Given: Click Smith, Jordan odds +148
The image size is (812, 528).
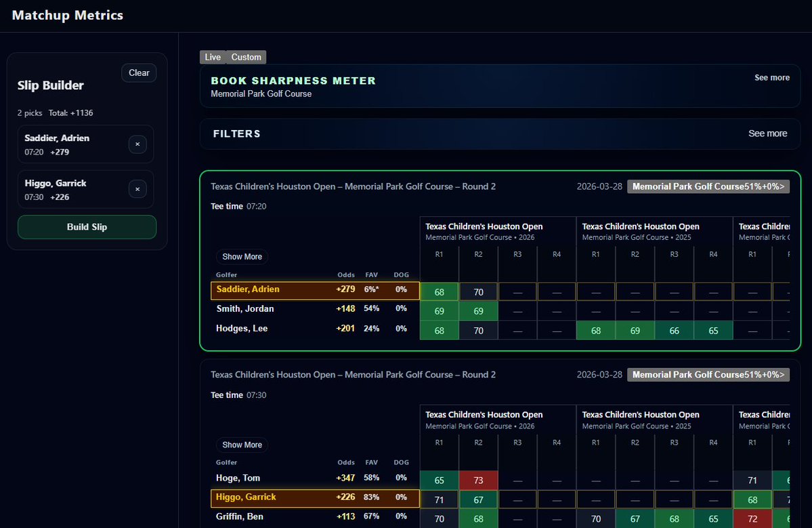Looking at the screenshot, I should click(345, 309).
